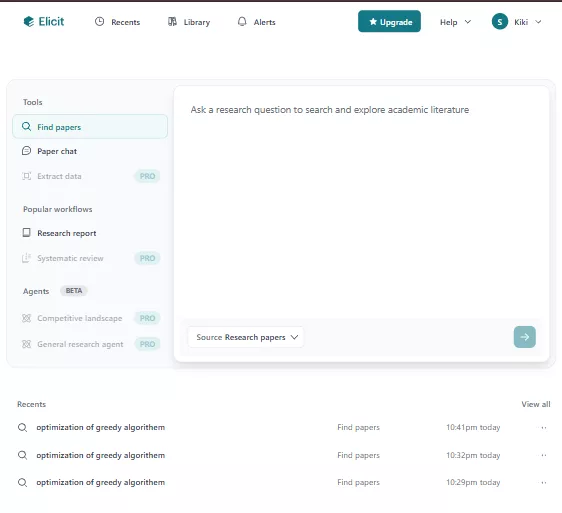Open Recents from the top navigation
Viewport: 562px width, 513px height.
(x=117, y=22)
